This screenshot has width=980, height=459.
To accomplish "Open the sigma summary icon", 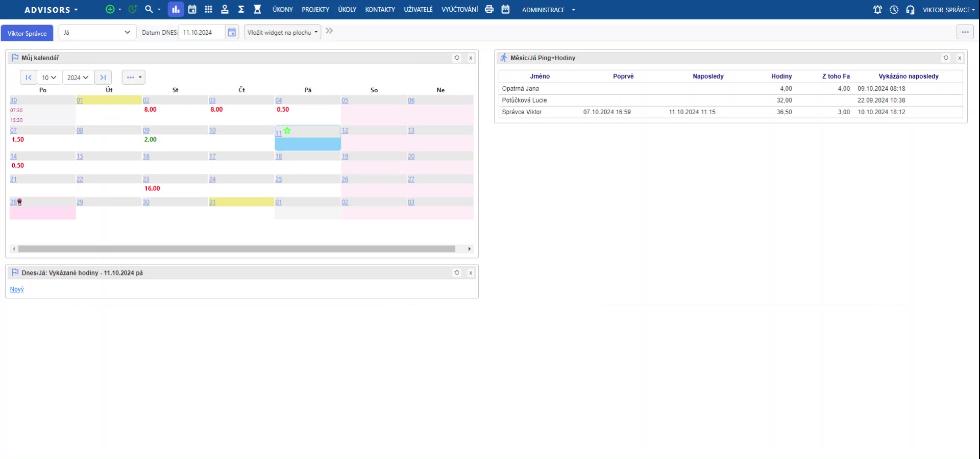I will (x=241, y=10).
